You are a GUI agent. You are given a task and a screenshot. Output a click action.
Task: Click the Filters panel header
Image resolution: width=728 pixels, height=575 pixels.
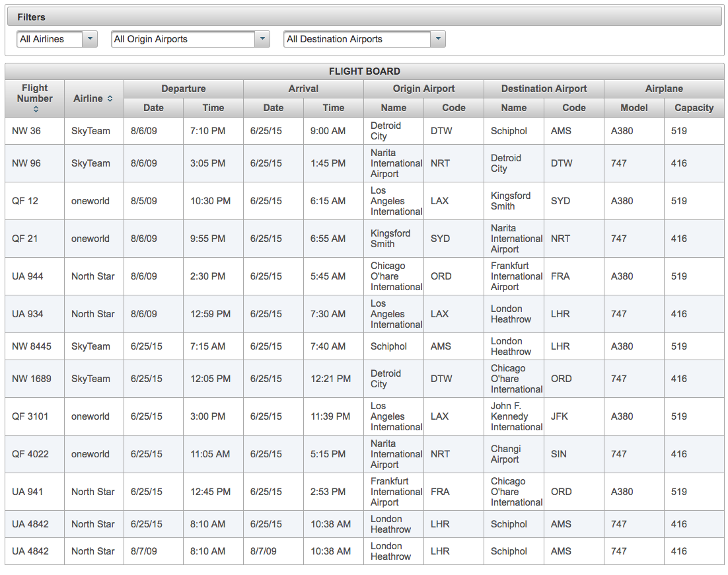click(x=365, y=17)
